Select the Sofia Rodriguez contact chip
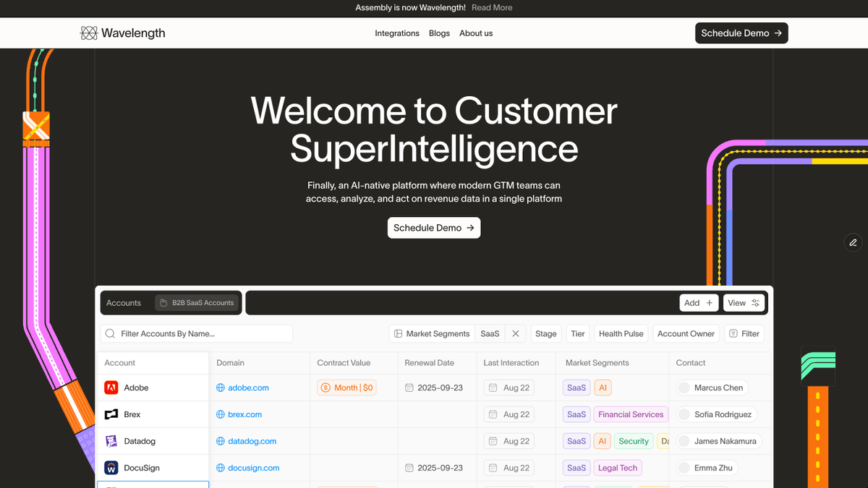This screenshot has width=868, height=488. (x=715, y=415)
